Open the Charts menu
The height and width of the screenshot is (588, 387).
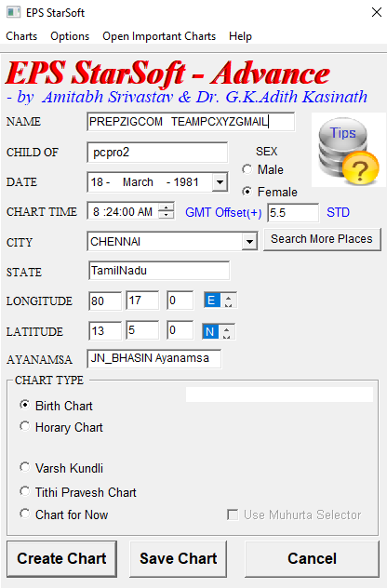(x=21, y=36)
